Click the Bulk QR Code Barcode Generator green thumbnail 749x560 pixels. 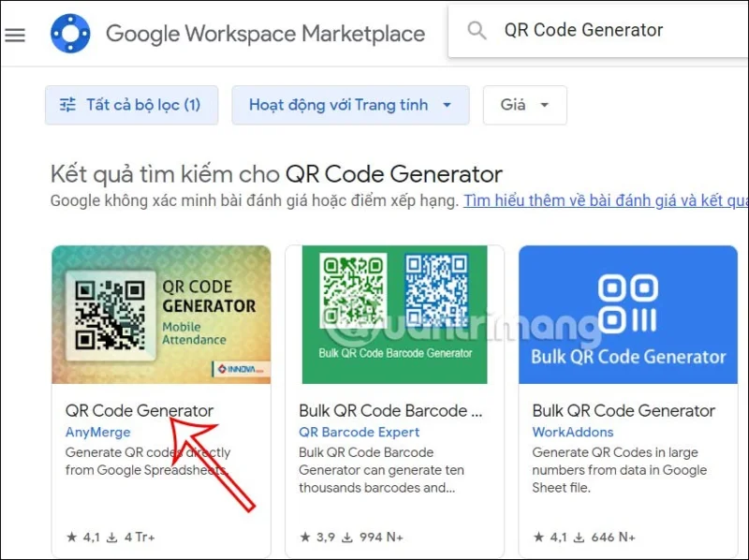[394, 315]
